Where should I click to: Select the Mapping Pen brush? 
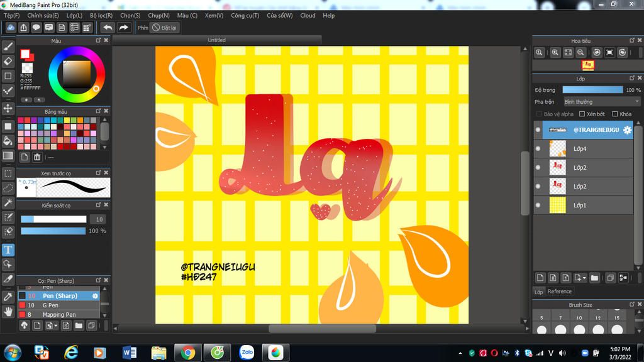point(58,314)
